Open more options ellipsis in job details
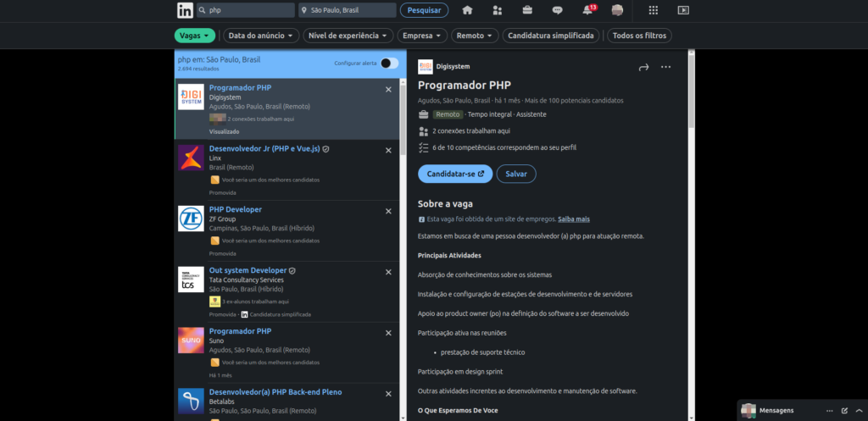Image resolution: width=868 pixels, height=421 pixels. pos(666,67)
